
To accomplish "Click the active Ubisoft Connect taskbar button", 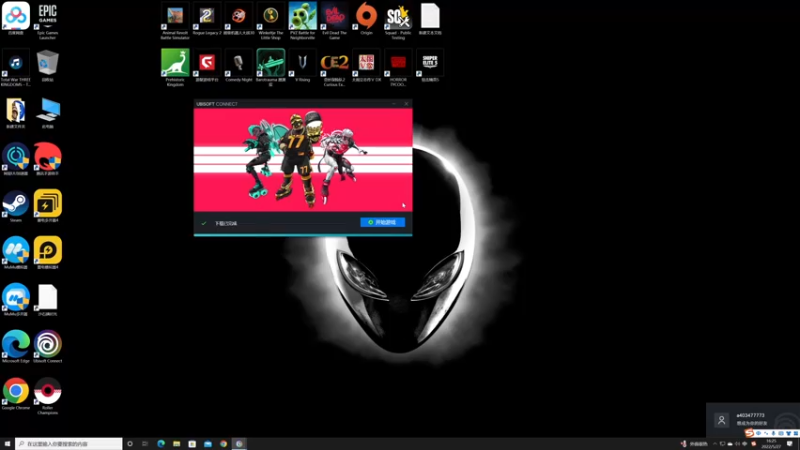I will pyautogui.click(x=239, y=444).
